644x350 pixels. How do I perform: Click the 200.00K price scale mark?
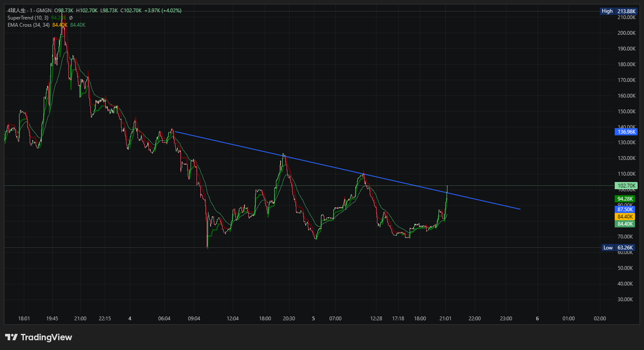(627, 33)
